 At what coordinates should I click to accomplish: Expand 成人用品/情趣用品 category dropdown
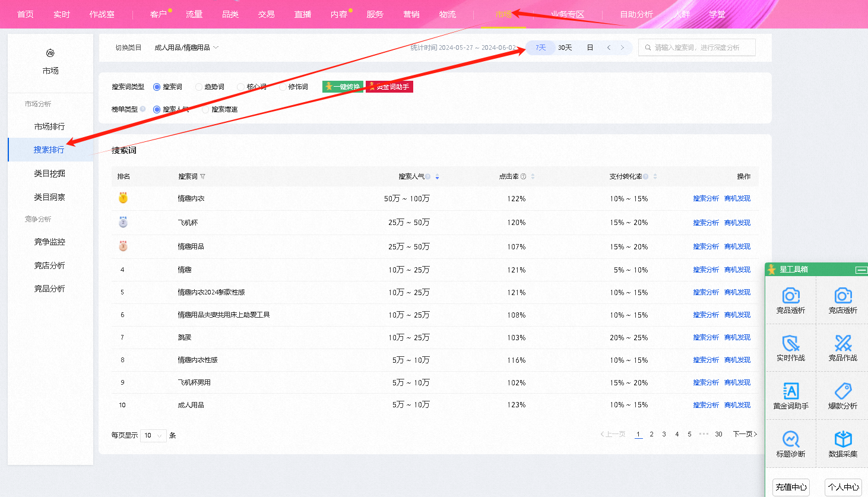(186, 48)
